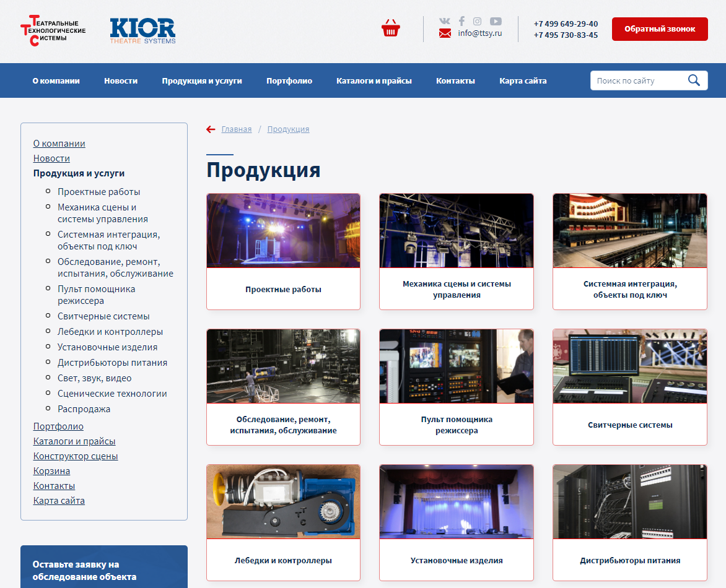Visit the Instagram icon link
726x588 pixels.
click(x=477, y=21)
